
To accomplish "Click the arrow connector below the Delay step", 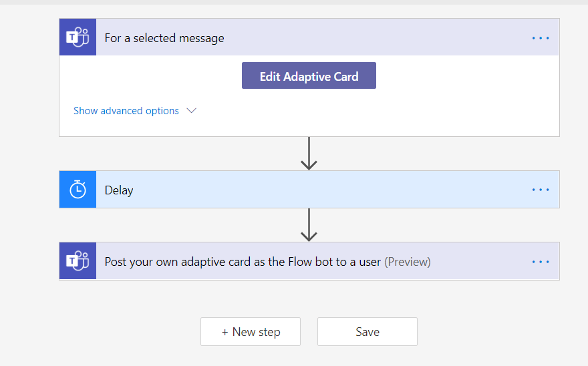I will tap(309, 225).
